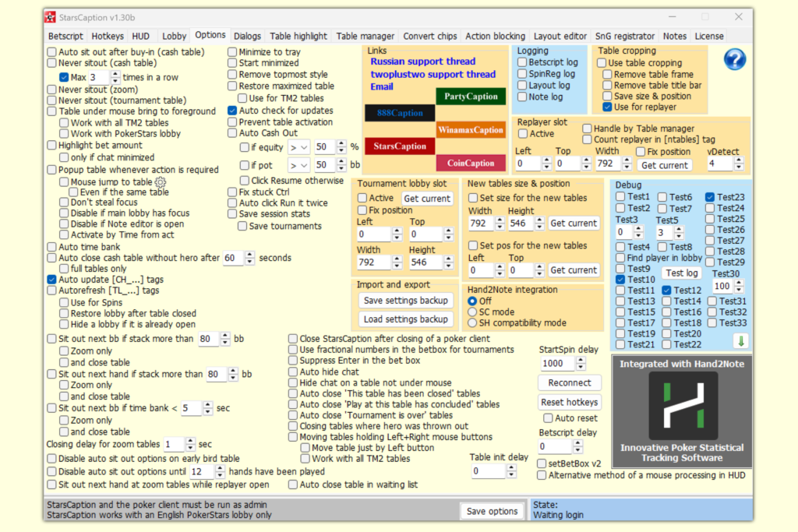Viewport: 798px width, 532px height.
Task: Click Load settings backup button
Action: (x=405, y=319)
